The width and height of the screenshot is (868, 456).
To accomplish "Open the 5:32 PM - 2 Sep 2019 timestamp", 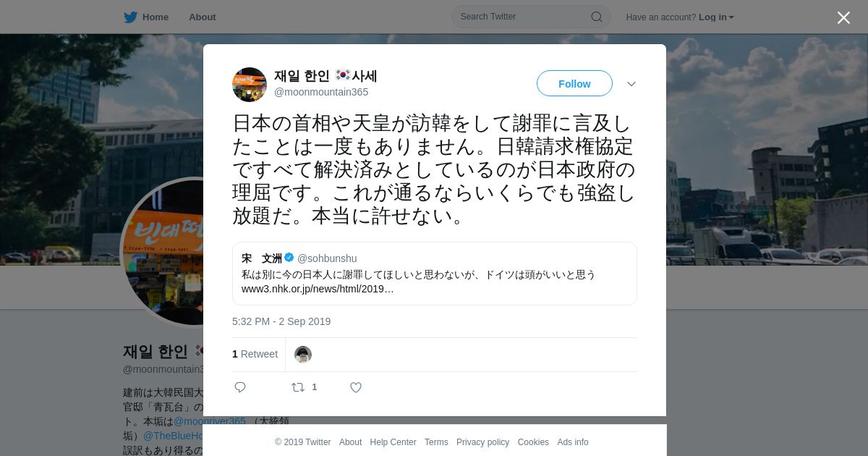I will [x=281, y=321].
